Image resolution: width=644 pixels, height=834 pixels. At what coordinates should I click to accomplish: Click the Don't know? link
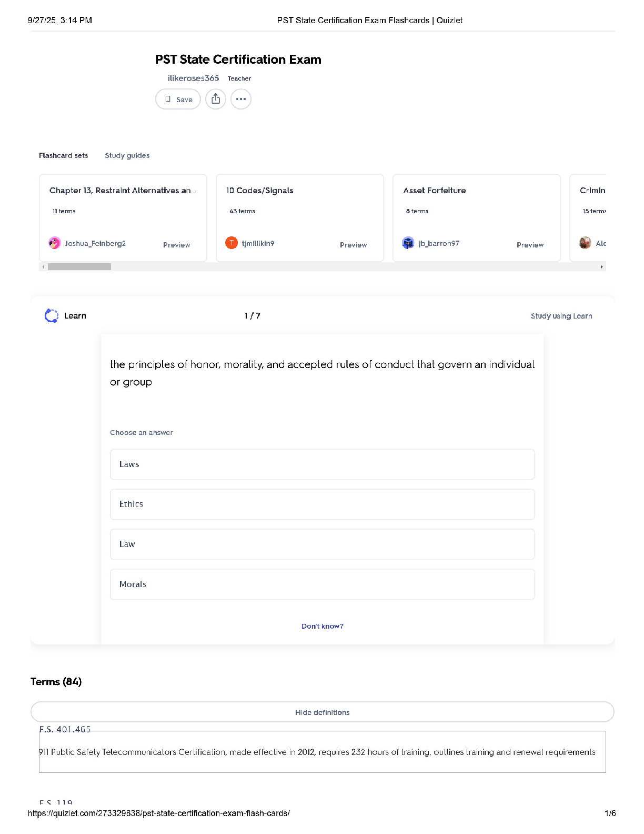(322, 626)
